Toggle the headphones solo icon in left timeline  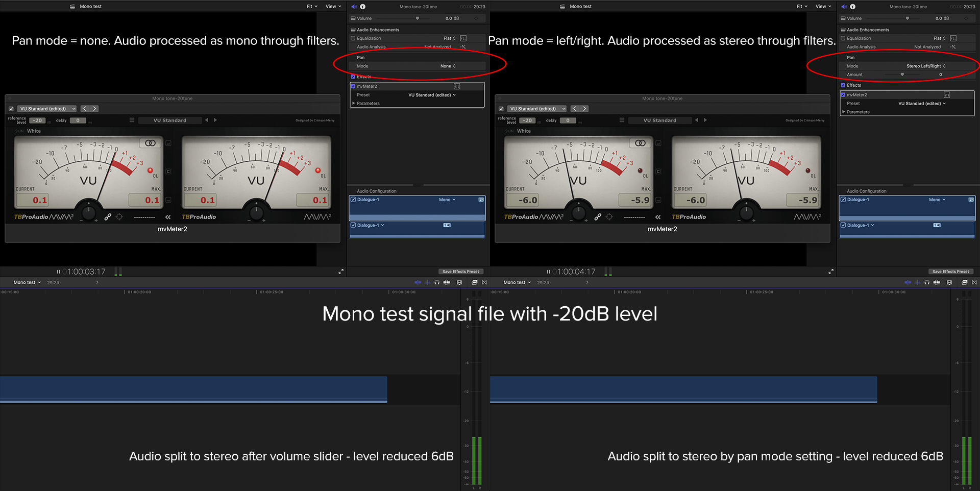tap(437, 282)
